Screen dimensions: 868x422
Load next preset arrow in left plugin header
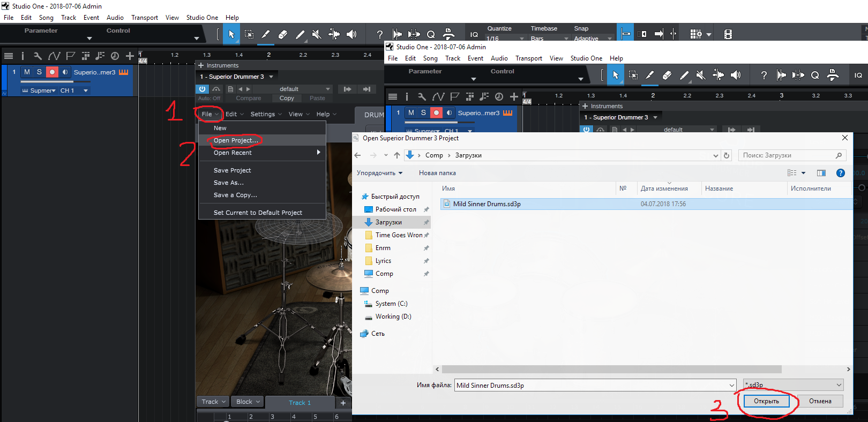pos(248,89)
